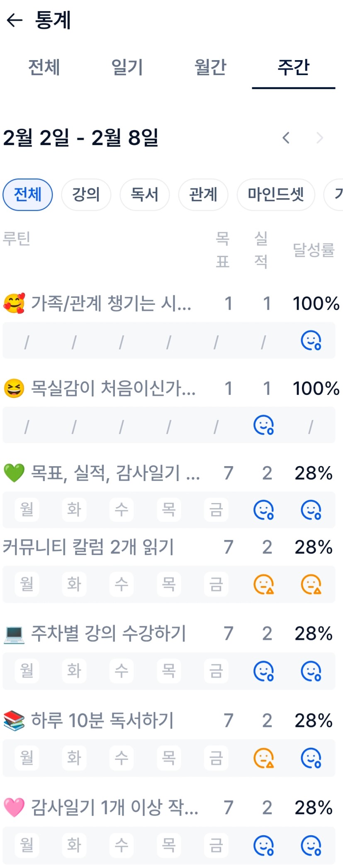Open the 주차별 강의 수강하기 routine
Image resolution: width=343 pixels, height=868 pixels.
(109, 634)
